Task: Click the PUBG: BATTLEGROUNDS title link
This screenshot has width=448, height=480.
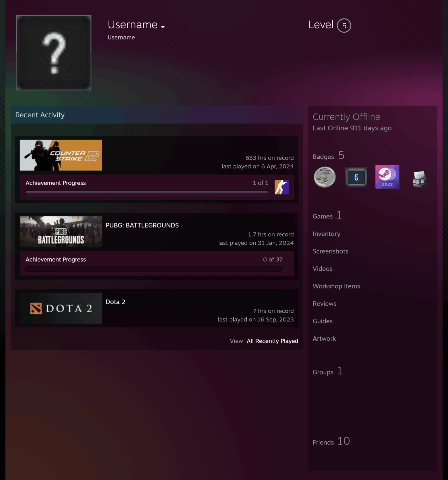Action: [142, 225]
